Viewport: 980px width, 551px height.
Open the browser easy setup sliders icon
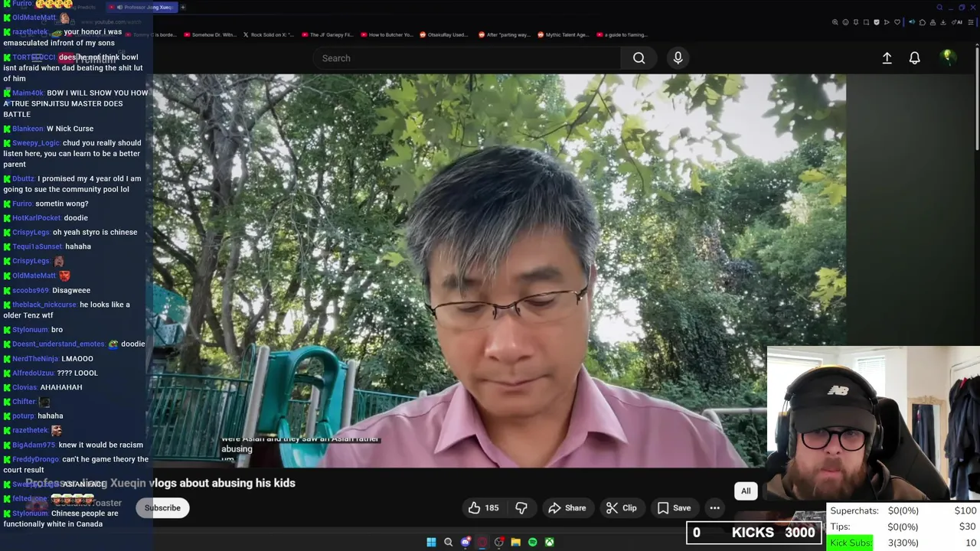[971, 22]
